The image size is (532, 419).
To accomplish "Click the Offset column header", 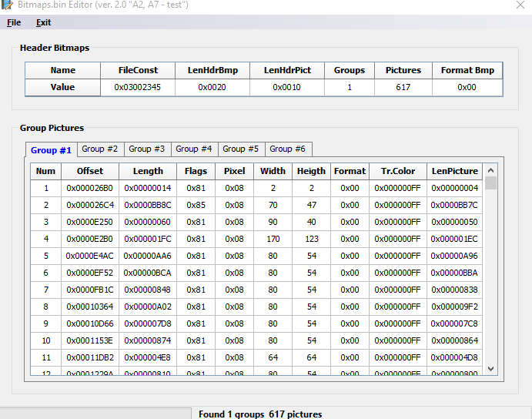I will tap(89, 171).
